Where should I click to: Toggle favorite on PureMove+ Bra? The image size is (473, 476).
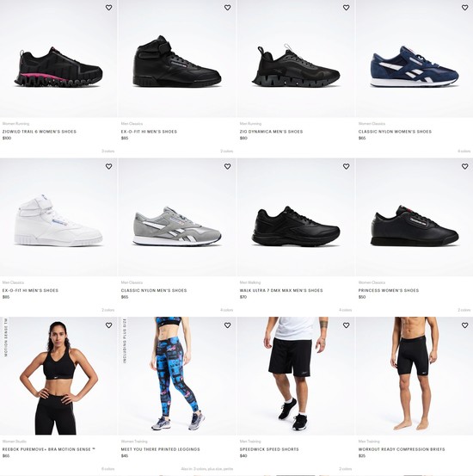tap(108, 325)
